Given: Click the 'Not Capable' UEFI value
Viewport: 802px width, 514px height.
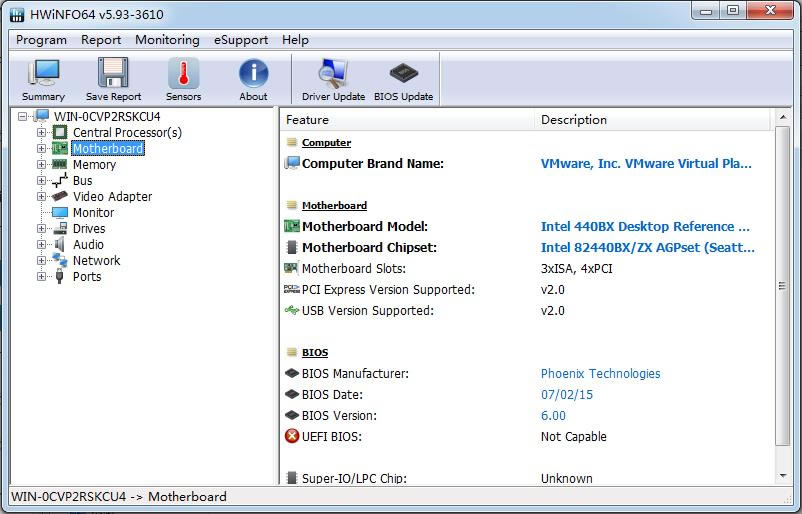Looking at the screenshot, I should [x=573, y=436].
